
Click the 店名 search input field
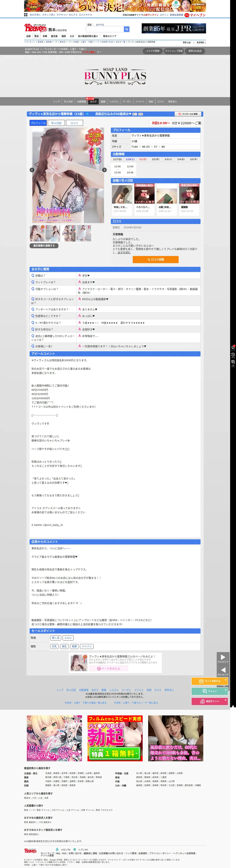tap(105, 29)
